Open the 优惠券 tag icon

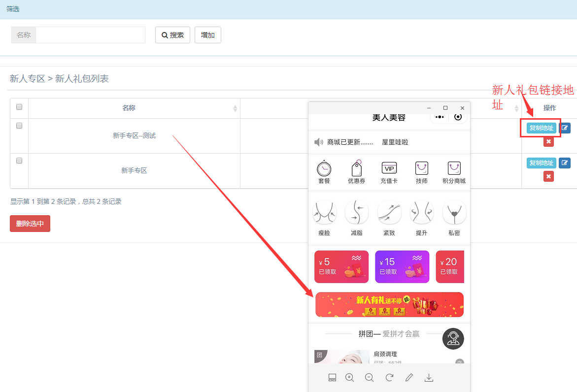click(x=357, y=168)
